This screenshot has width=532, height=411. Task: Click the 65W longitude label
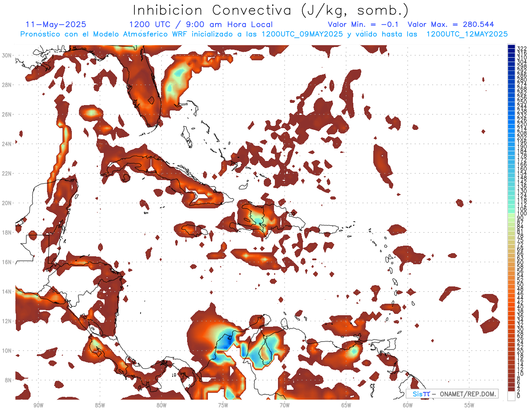click(346, 405)
